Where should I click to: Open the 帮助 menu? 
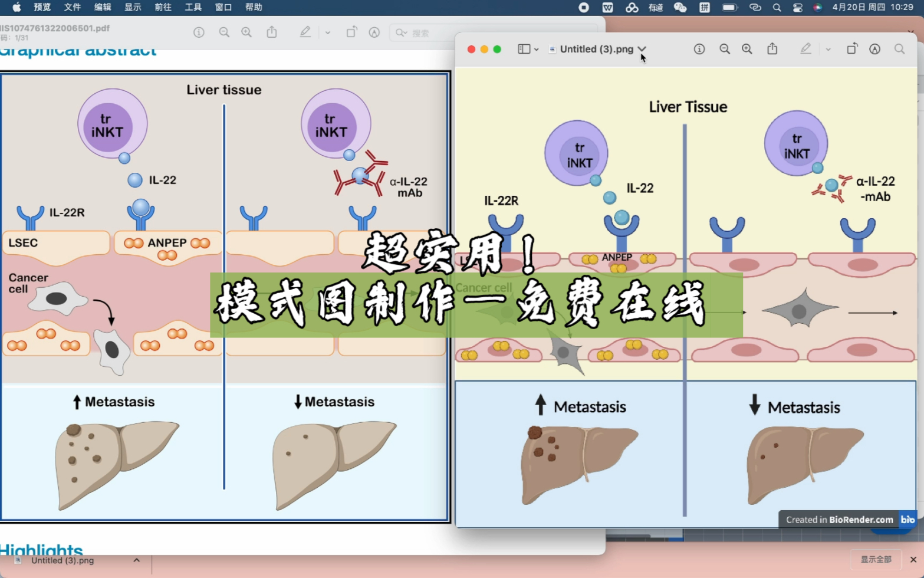[x=254, y=7]
